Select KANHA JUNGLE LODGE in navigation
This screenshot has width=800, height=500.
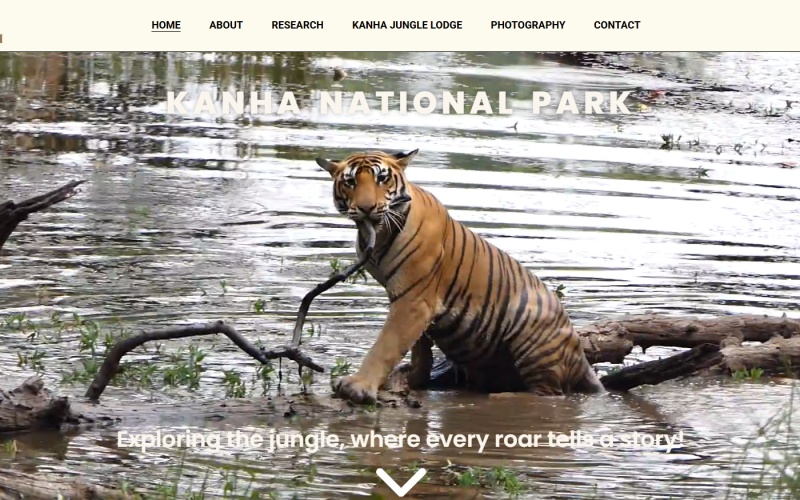[407, 25]
